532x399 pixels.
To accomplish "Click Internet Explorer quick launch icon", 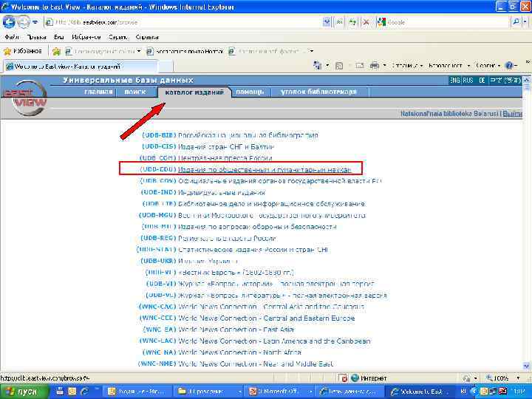I will point(84,391).
